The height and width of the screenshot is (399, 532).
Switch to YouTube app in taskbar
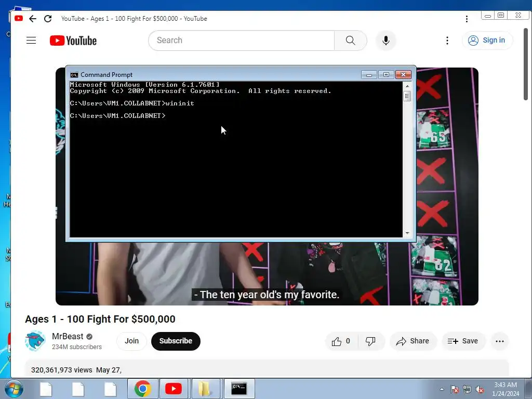[174, 389]
